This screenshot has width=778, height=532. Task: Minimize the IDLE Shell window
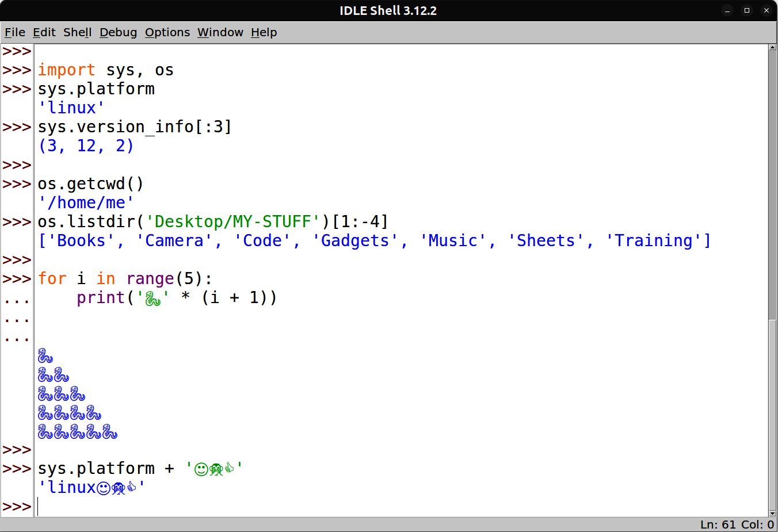pos(727,10)
